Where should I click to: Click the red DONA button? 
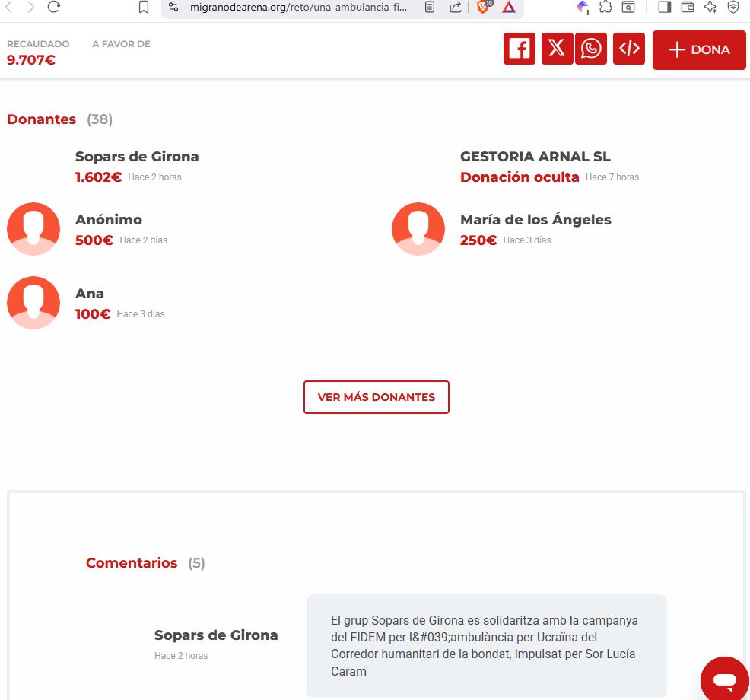click(x=699, y=49)
